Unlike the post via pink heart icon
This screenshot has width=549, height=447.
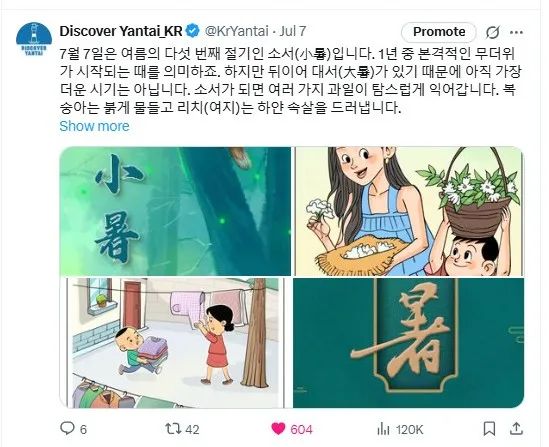(278, 428)
